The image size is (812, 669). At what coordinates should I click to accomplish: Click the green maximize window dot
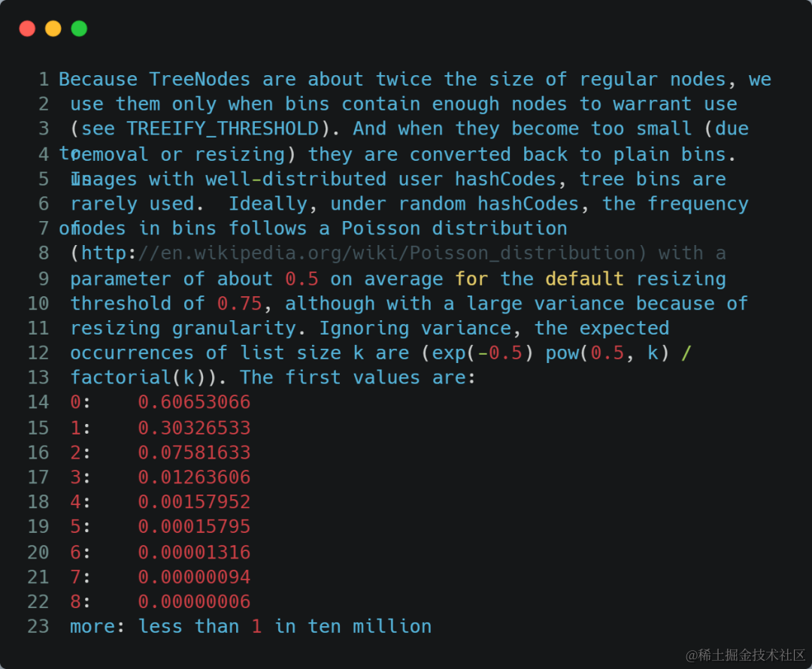pyautogui.click(x=79, y=29)
